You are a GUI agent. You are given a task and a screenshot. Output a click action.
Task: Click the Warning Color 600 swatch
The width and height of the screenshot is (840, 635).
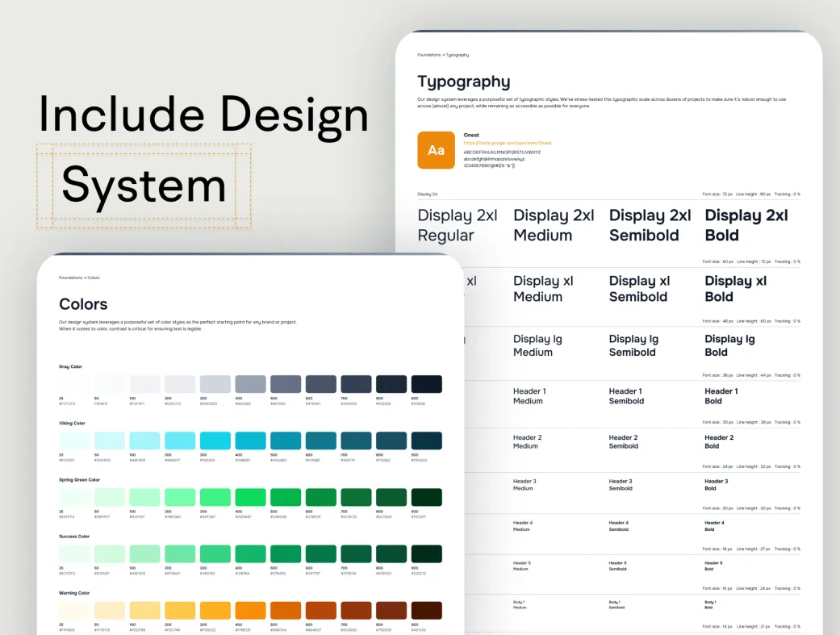tap(321, 610)
